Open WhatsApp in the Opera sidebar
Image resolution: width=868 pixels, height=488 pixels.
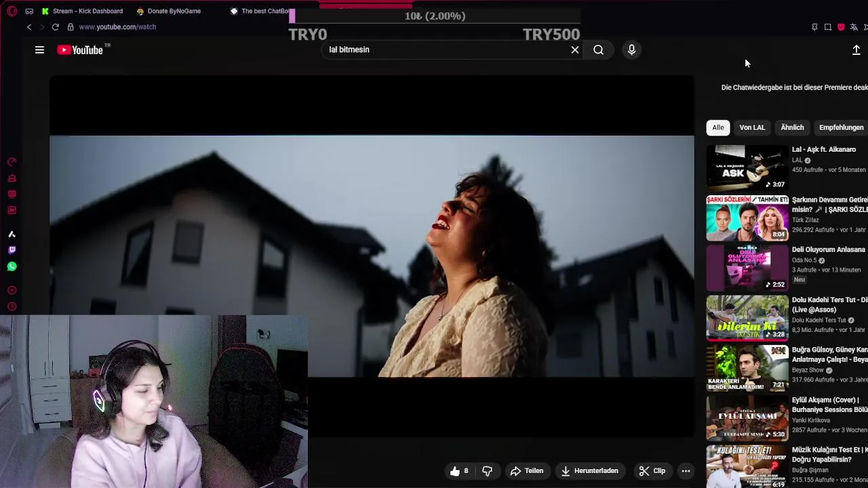click(x=12, y=266)
